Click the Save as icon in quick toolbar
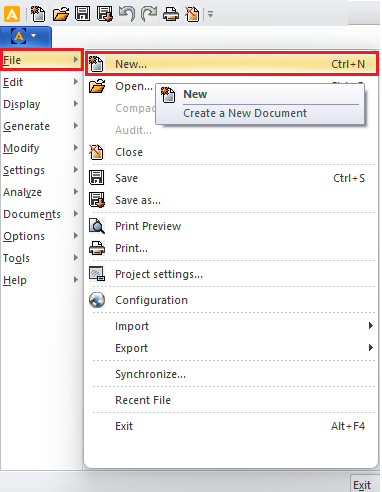Viewport: 382px width, 492px height. tap(105, 14)
